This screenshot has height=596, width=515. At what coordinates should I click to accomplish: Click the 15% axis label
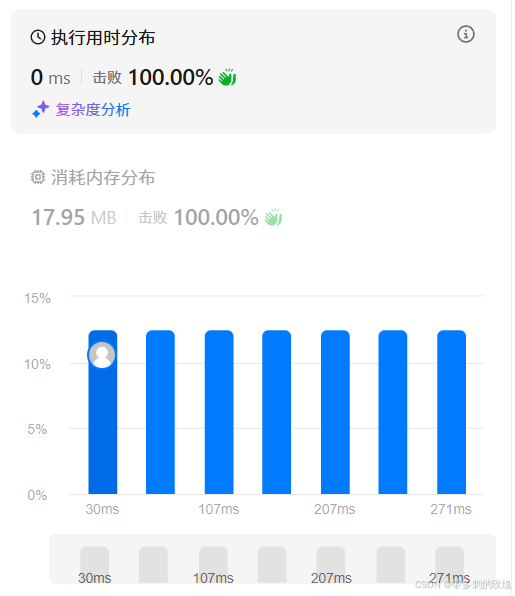pyautogui.click(x=37, y=298)
